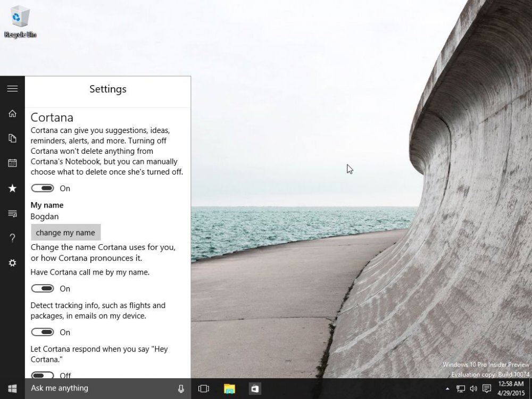532x399 pixels.
Task: Turn off the main Cortana switch
Action: coord(43,188)
